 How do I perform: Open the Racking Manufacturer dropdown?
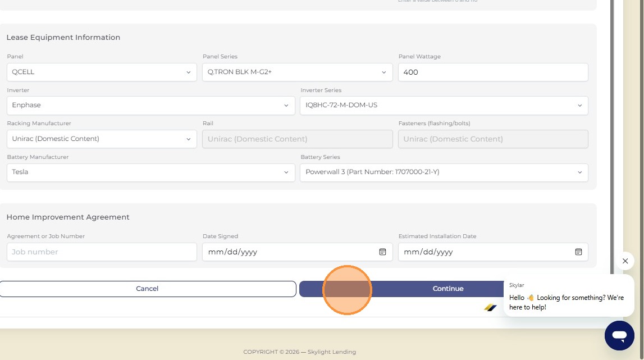pos(102,139)
